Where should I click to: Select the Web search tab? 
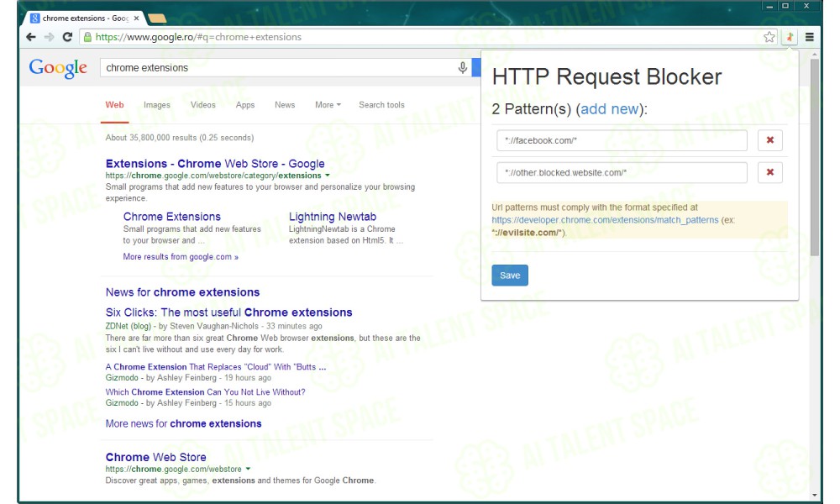coord(114,105)
